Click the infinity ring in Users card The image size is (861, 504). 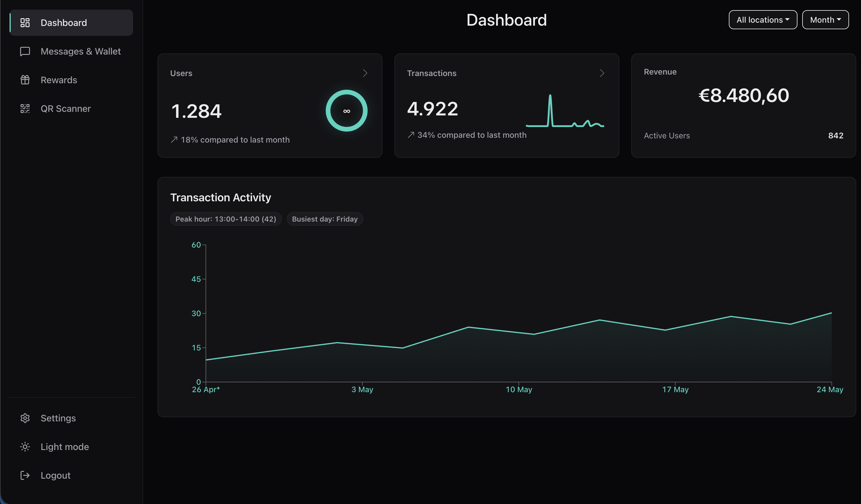pos(346,111)
